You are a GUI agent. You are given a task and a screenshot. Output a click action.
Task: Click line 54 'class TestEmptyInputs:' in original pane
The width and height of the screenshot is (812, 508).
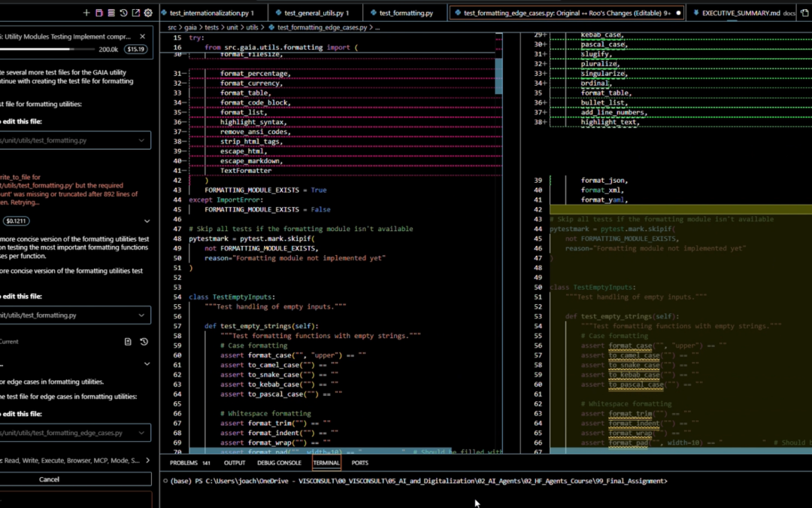click(232, 297)
